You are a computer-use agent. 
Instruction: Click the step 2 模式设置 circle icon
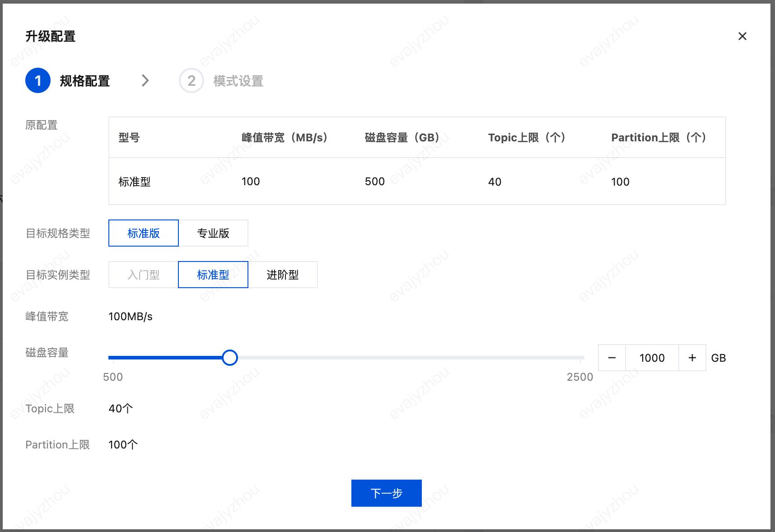click(191, 80)
